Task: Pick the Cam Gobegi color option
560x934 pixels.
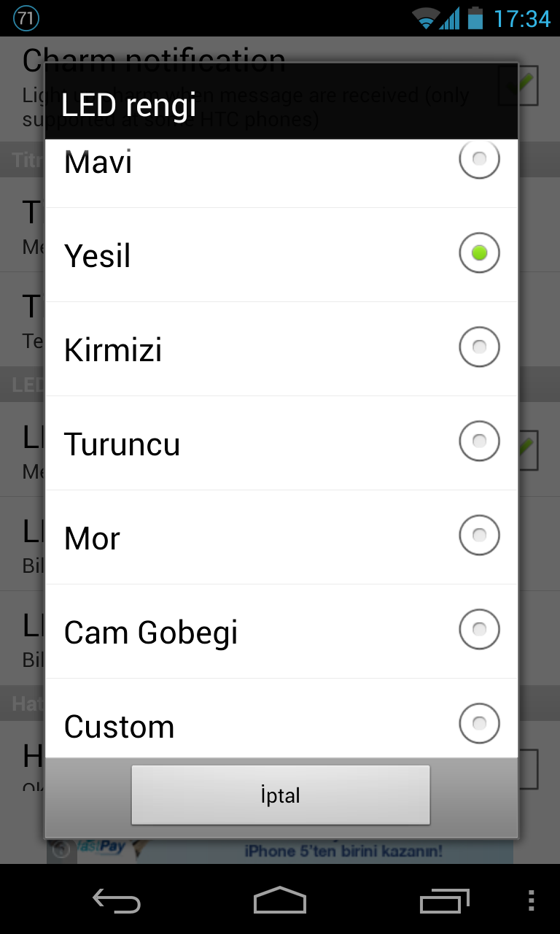Action: (281, 631)
